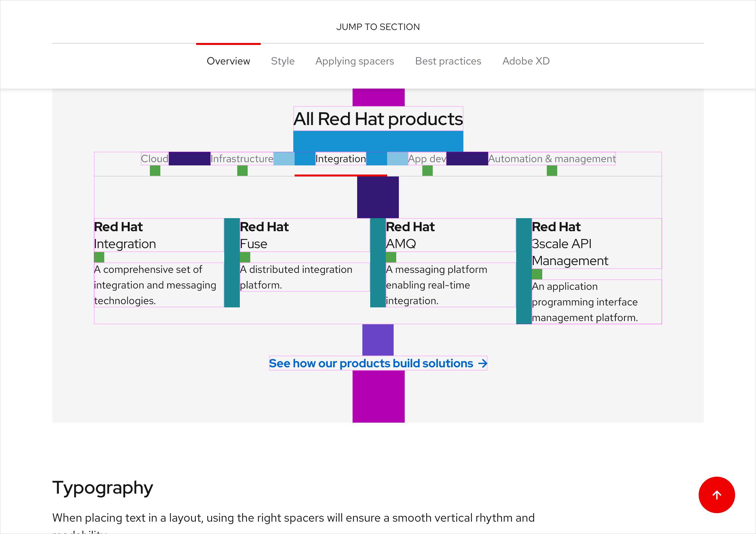Click the Red Hat Integration heading
Viewport: 756px width, 534px height.
click(x=124, y=235)
